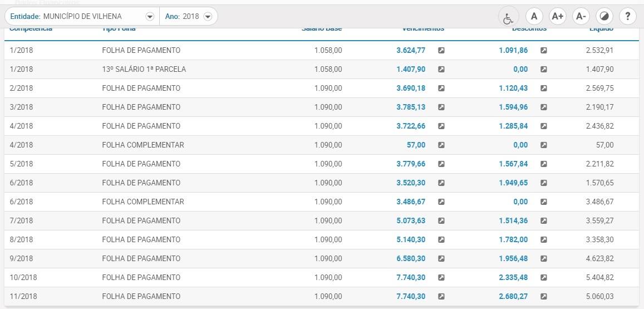Open the accessibility wheelchair icon
Image resolution: width=644 pixels, height=309 pixels.
(x=508, y=17)
